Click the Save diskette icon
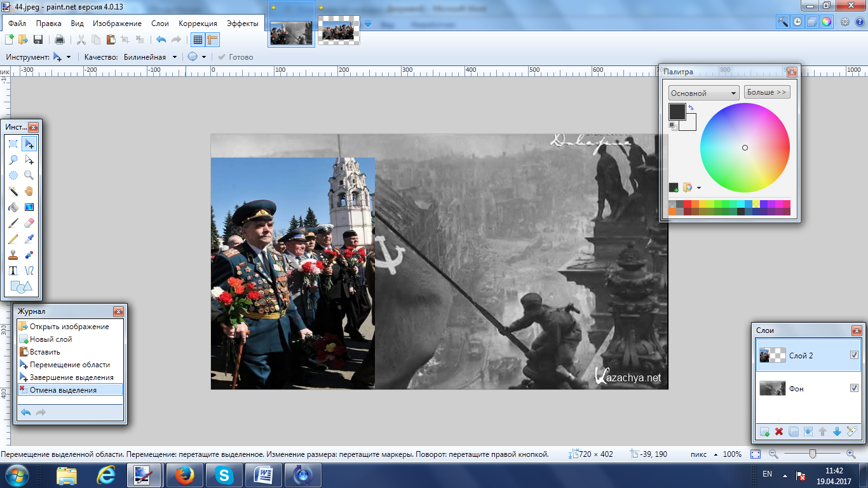 (x=37, y=39)
